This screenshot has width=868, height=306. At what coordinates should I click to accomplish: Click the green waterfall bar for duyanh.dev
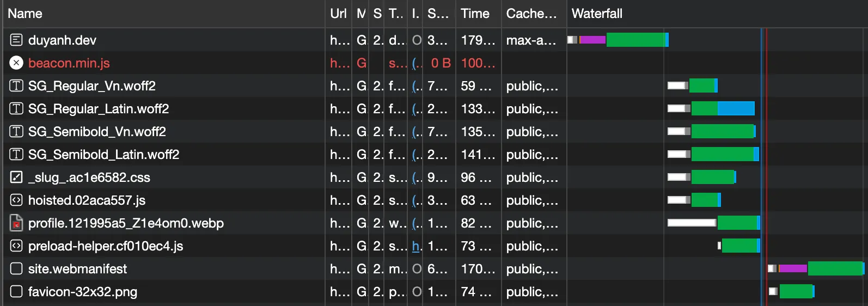click(635, 40)
